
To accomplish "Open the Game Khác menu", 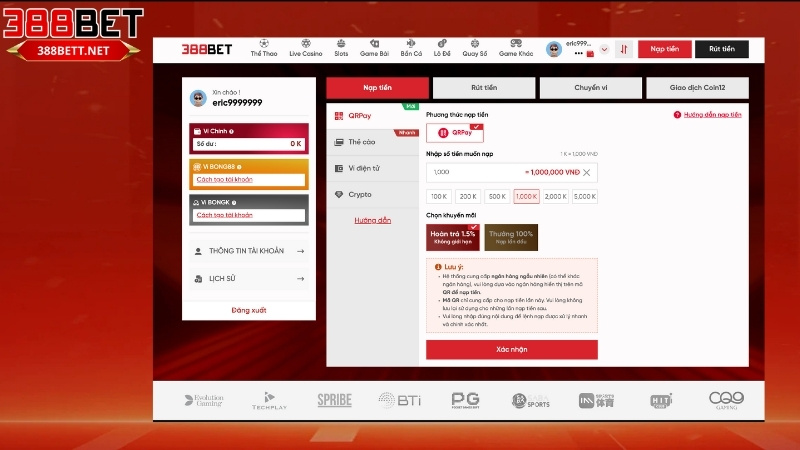I will [x=516, y=48].
